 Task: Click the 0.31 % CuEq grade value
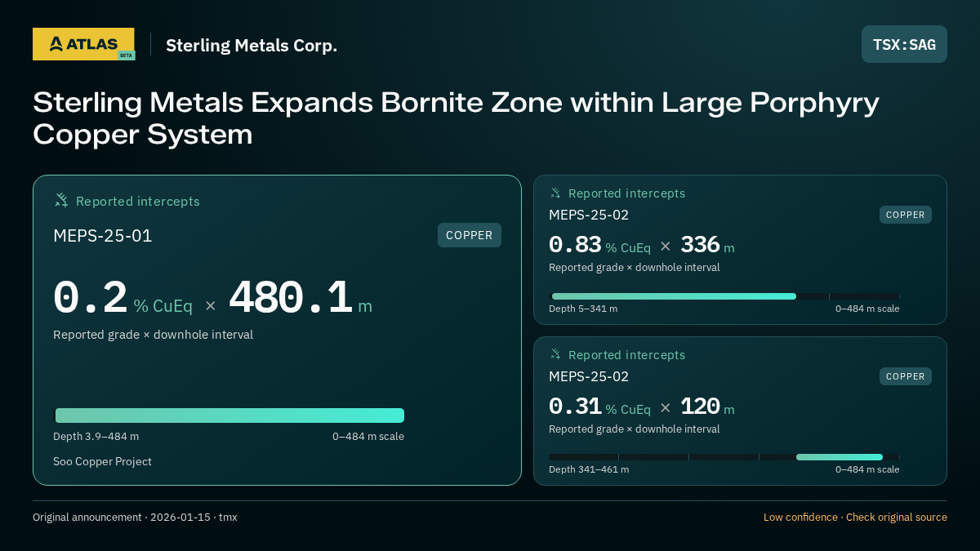point(599,407)
